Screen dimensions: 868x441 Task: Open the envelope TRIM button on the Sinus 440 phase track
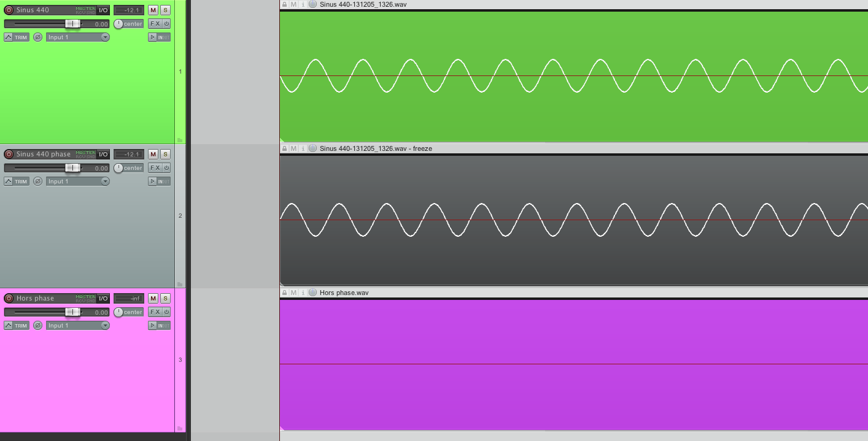(x=17, y=181)
